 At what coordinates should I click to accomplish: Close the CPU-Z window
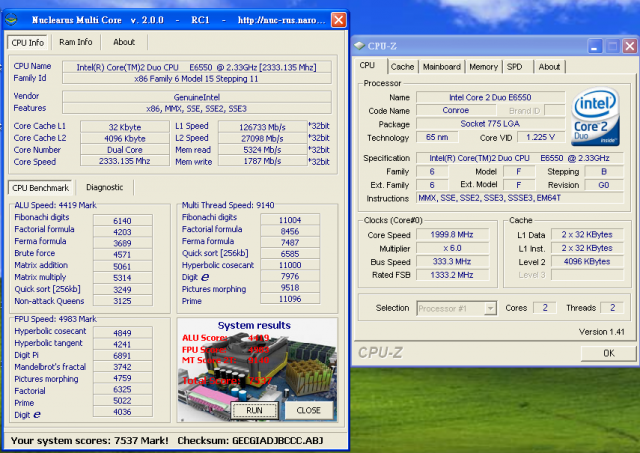point(630,47)
